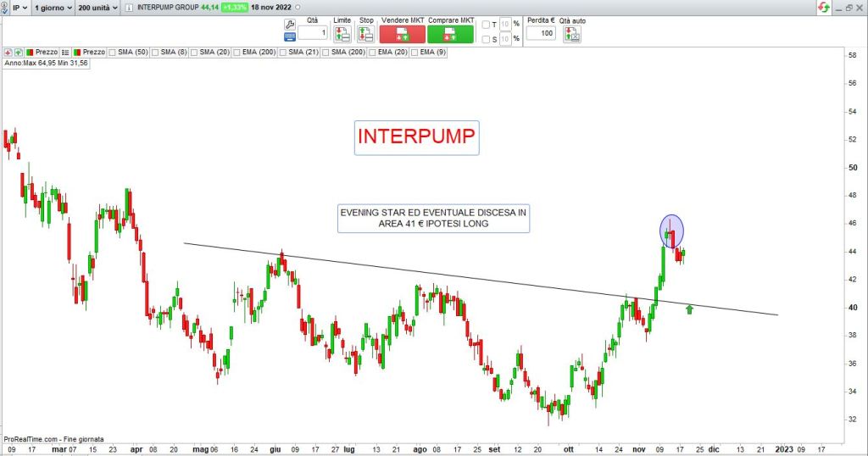Open the blue keyboard shortcuts icon
The width and height of the screenshot is (868, 456).
[290, 37]
